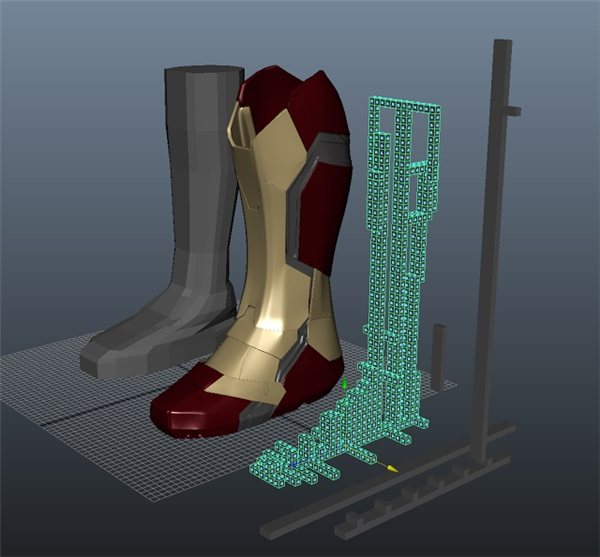Screen dimensions: 600x557
Task: Click the green upward manipulator arrow
Action: pyautogui.click(x=344, y=383)
